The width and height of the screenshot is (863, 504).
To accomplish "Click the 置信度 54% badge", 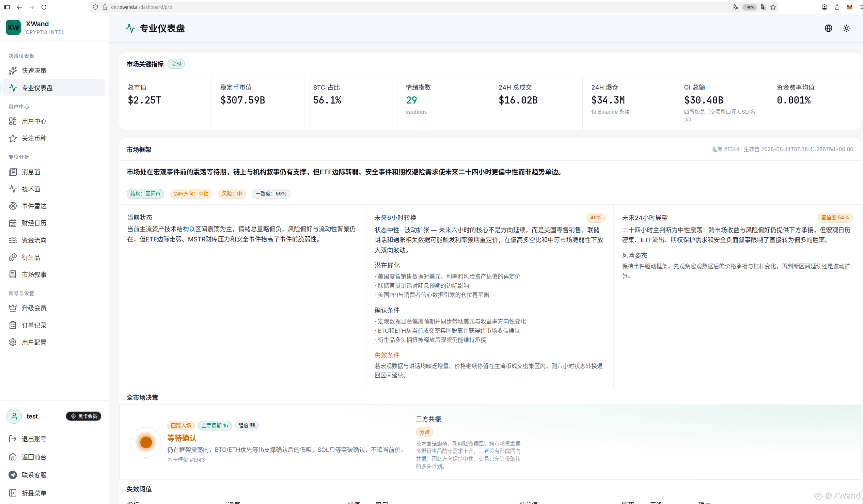I will point(835,218).
